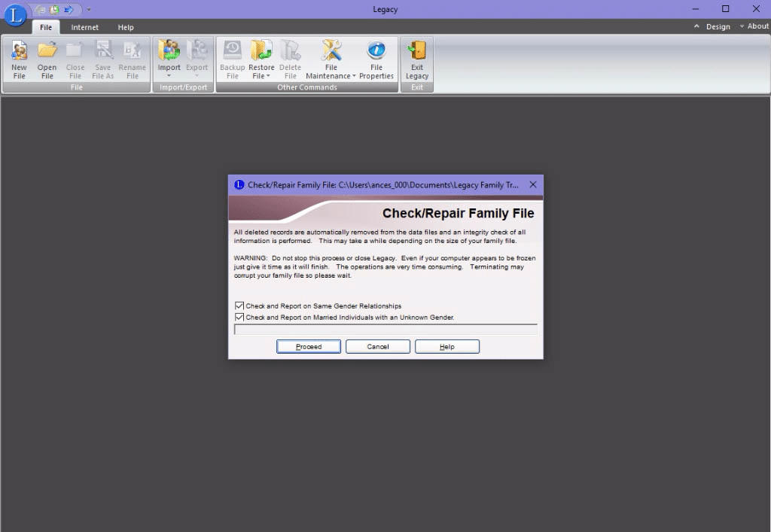The image size is (771, 532).
Task: Cancel the Check/Repair dialog
Action: [378, 346]
